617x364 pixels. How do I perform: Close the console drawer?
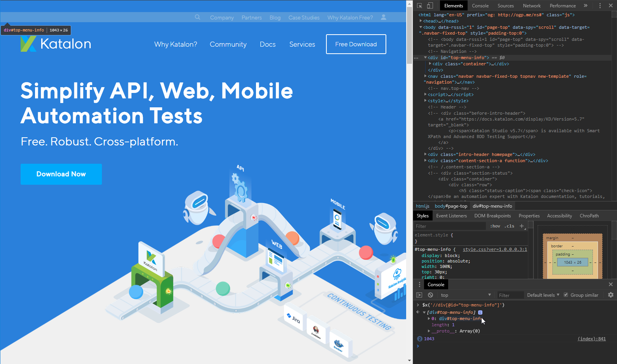coord(611,284)
